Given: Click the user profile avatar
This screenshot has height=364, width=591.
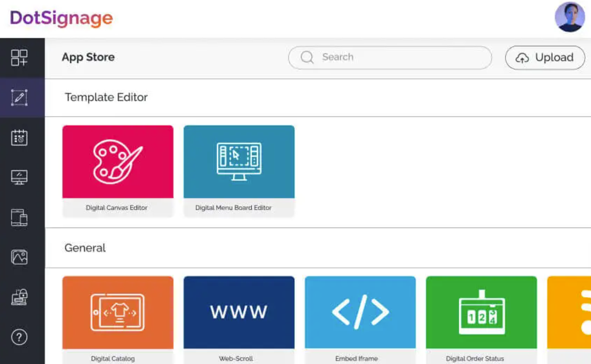Looking at the screenshot, I should coord(570,17).
